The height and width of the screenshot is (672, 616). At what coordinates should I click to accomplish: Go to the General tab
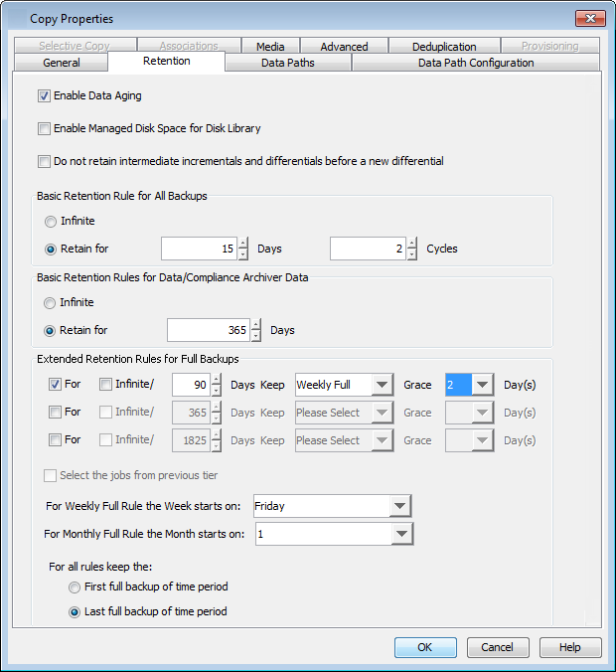(62, 63)
